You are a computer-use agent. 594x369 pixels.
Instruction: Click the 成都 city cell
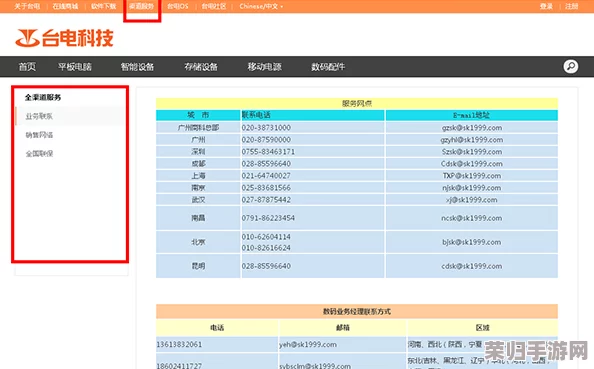click(x=198, y=164)
